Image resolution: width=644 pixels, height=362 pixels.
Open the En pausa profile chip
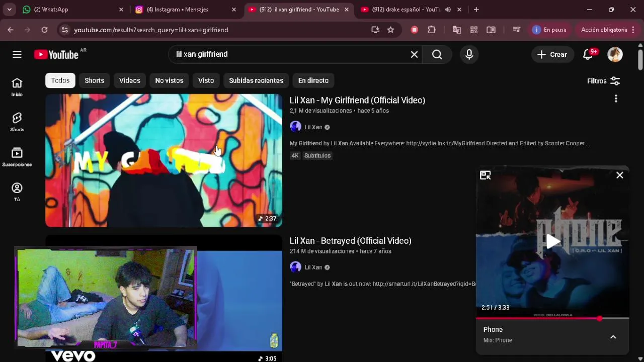click(549, 30)
